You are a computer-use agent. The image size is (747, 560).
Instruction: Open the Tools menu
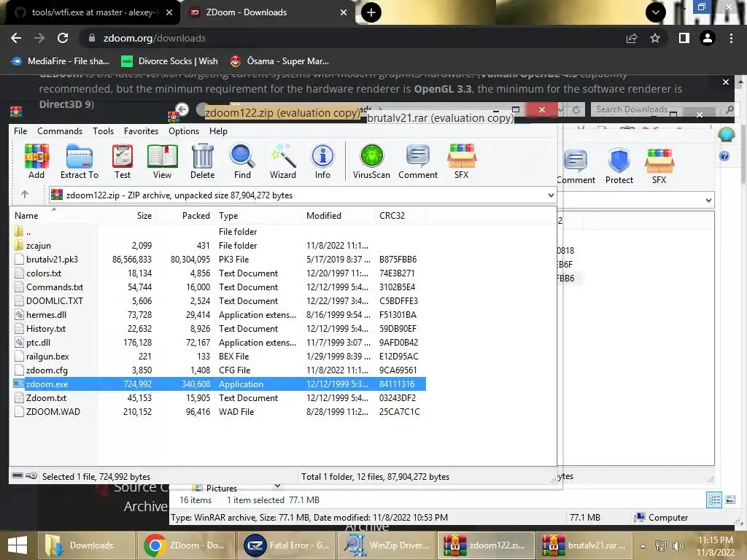(x=103, y=131)
